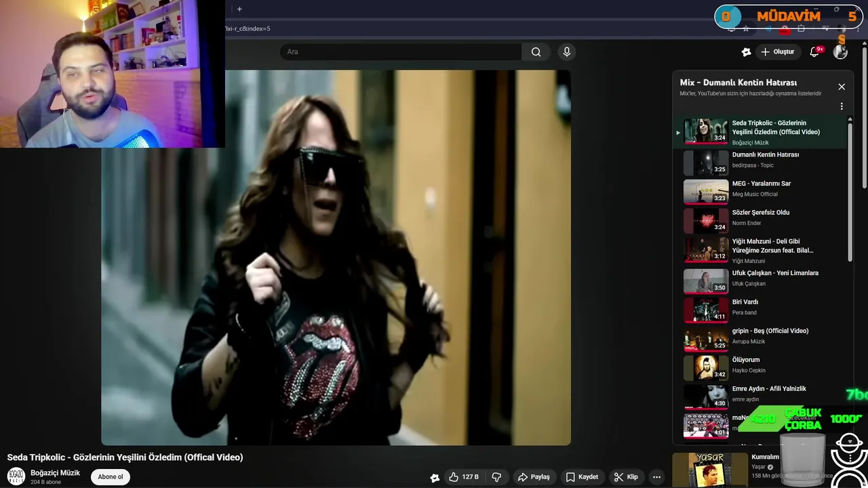Save the video with Kaydet
This screenshot has width=868, height=488.
click(582, 477)
